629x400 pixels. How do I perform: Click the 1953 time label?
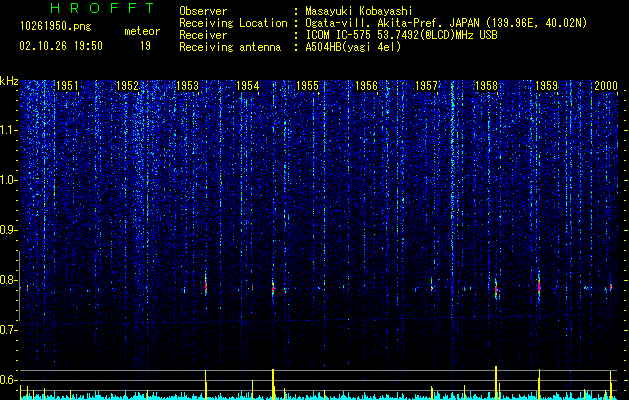pyautogui.click(x=187, y=86)
